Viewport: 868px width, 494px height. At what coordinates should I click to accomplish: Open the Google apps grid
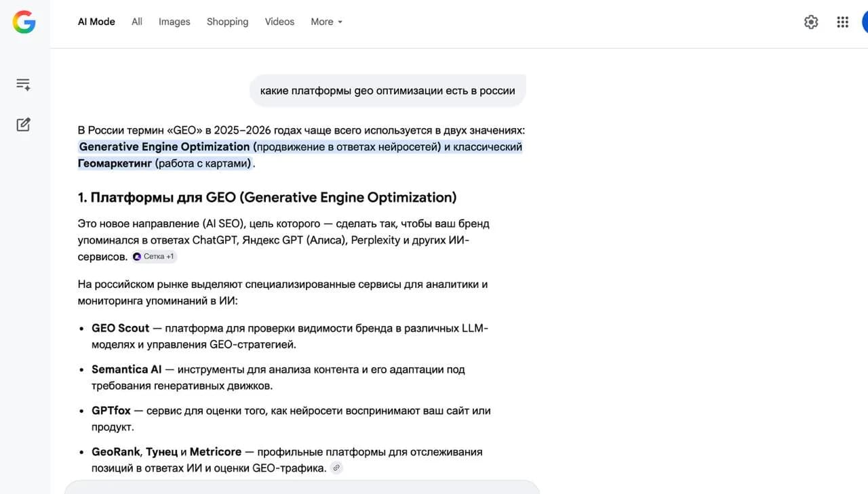click(x=842, y=22)
